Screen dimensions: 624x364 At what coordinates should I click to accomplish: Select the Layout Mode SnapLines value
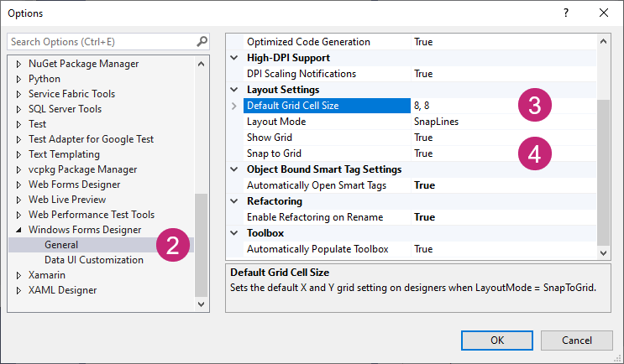tap(435, 122)
